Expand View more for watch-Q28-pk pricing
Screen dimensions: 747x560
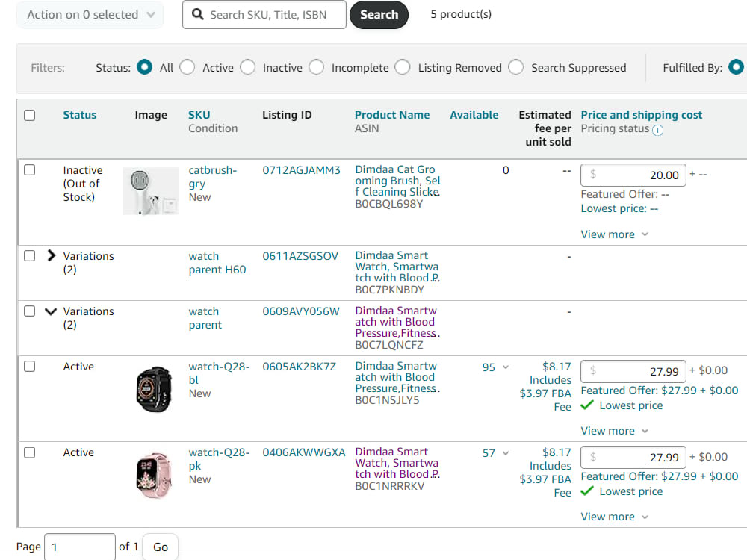pos(614,517)
